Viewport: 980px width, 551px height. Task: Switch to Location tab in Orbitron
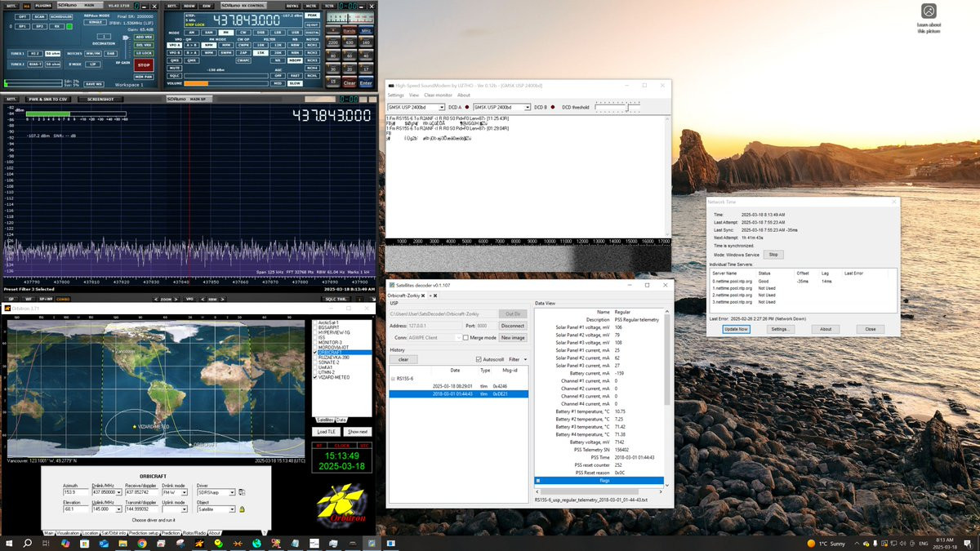[x=90, y=533]
